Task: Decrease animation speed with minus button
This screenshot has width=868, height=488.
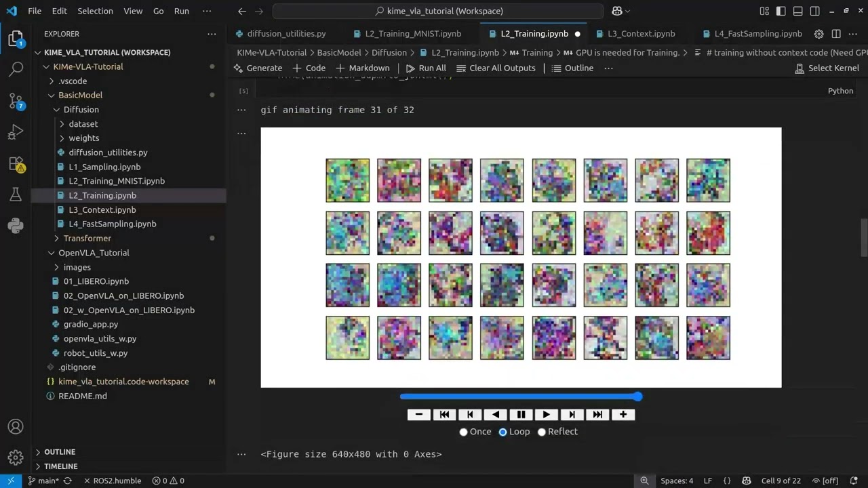Action: pos(419,415)
